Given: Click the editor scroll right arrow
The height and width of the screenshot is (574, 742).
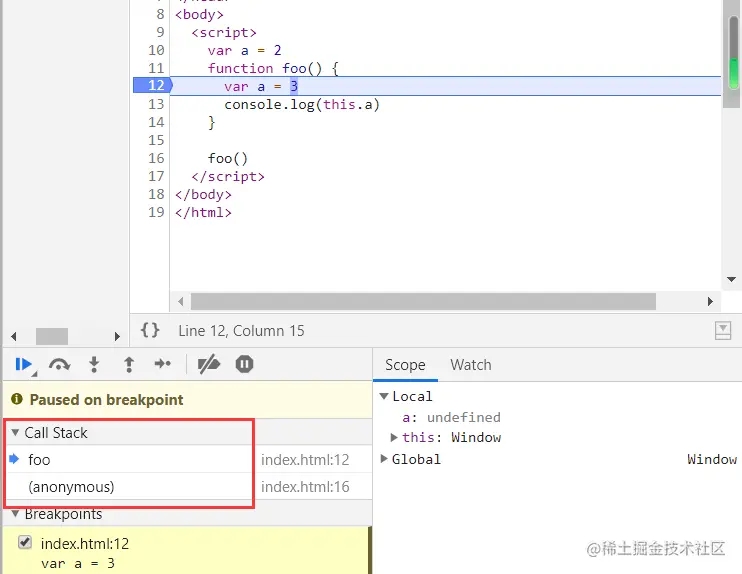Looking at the screenshot, I should coord(710,301).
